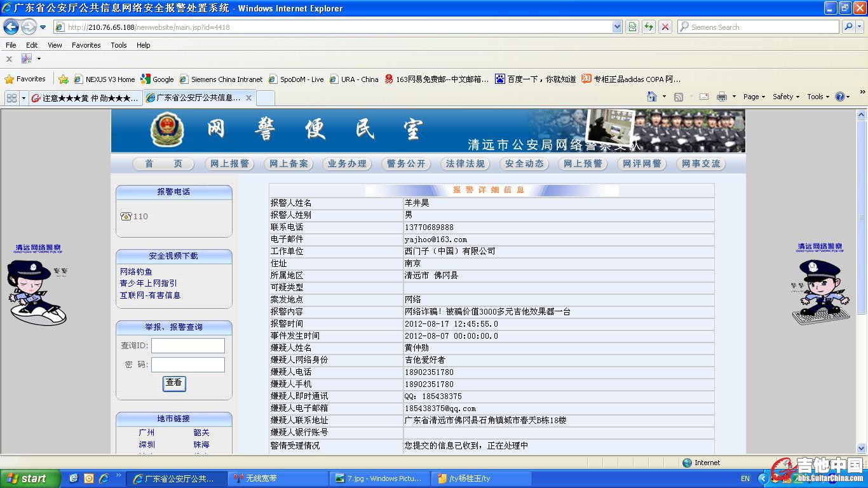Open search provider dropdown arrow

(x=860, y=27)
